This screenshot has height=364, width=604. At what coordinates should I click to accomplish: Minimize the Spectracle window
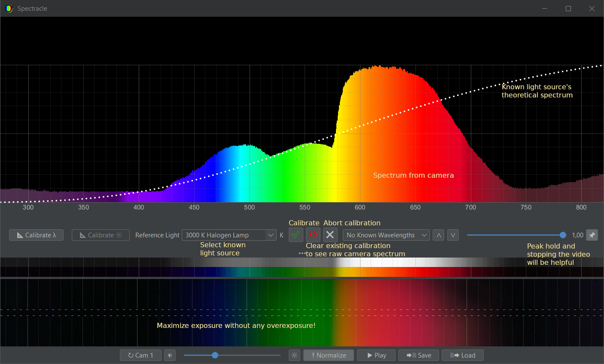click(x=545, y=9)
